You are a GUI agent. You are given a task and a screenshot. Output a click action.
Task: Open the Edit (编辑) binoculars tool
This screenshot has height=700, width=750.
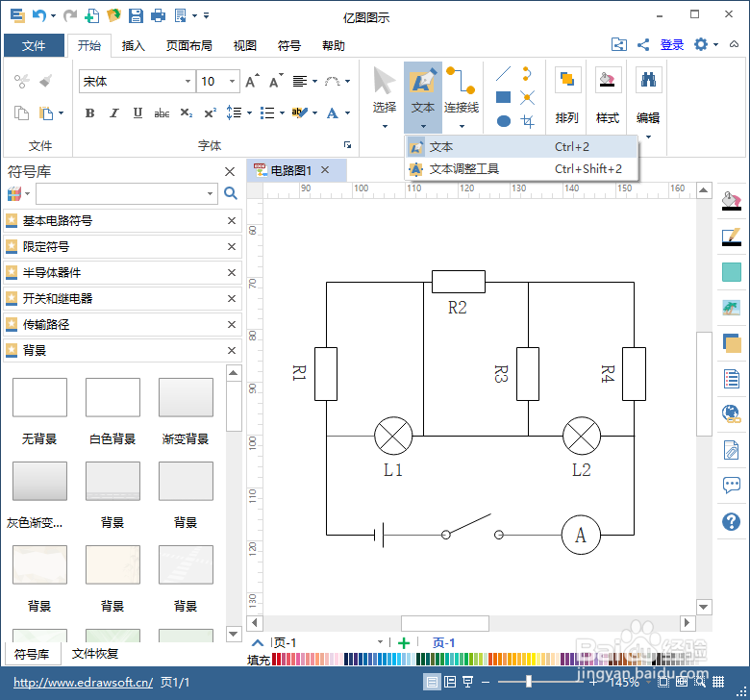[648, 96]
